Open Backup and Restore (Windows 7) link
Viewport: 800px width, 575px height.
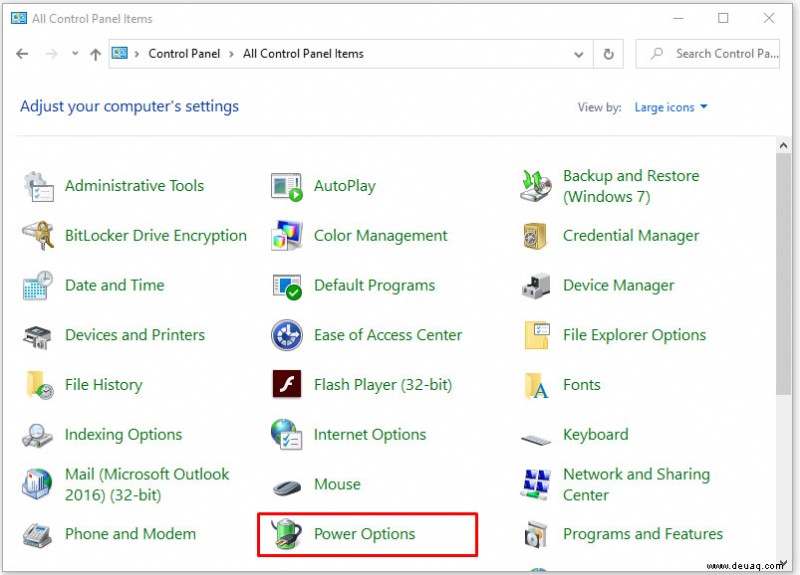(x=631, y=186)
